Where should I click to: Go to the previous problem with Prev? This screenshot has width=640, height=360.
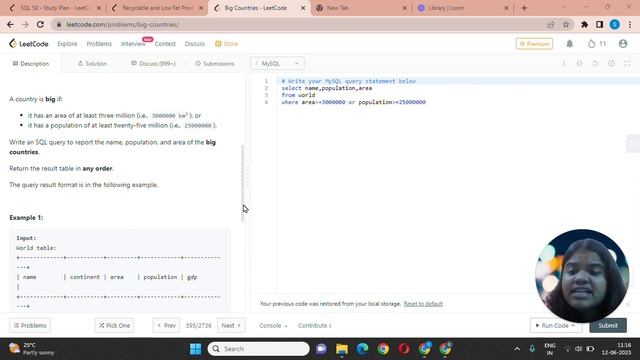[166, 325]
